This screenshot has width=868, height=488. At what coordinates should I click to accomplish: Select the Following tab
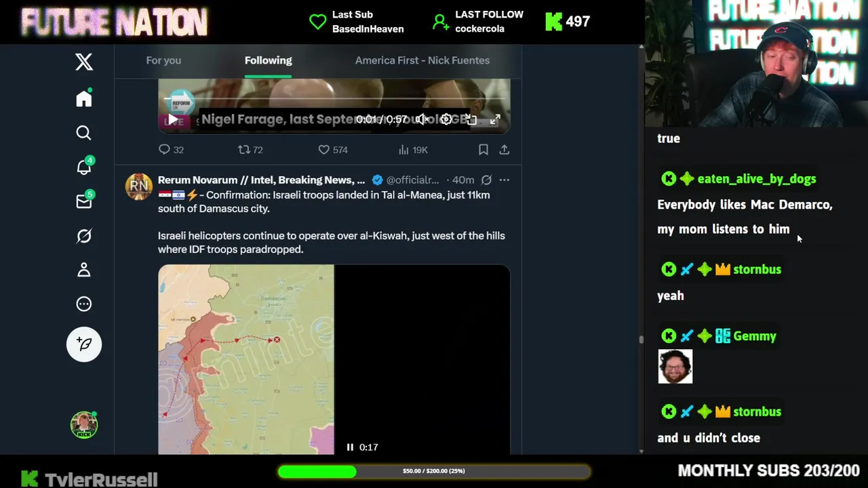269,60
